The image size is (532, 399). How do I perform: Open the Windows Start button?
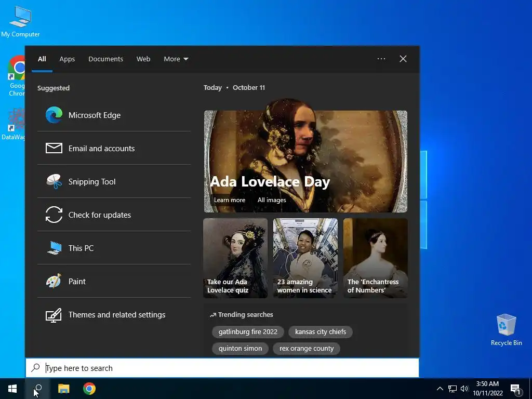point(12,389)
